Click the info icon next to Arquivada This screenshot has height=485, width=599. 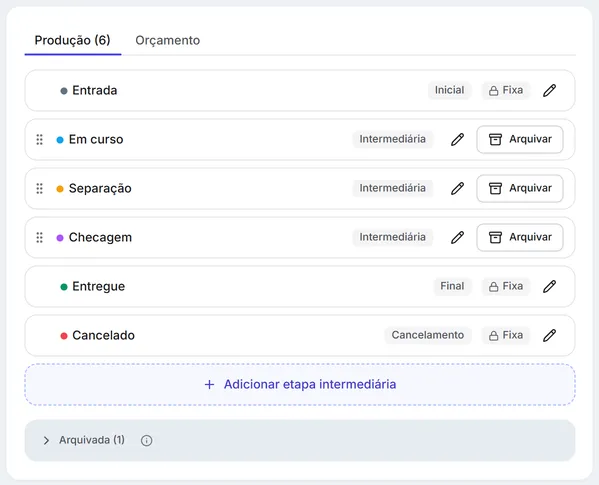pyautogui.click(x=147, y=440)
